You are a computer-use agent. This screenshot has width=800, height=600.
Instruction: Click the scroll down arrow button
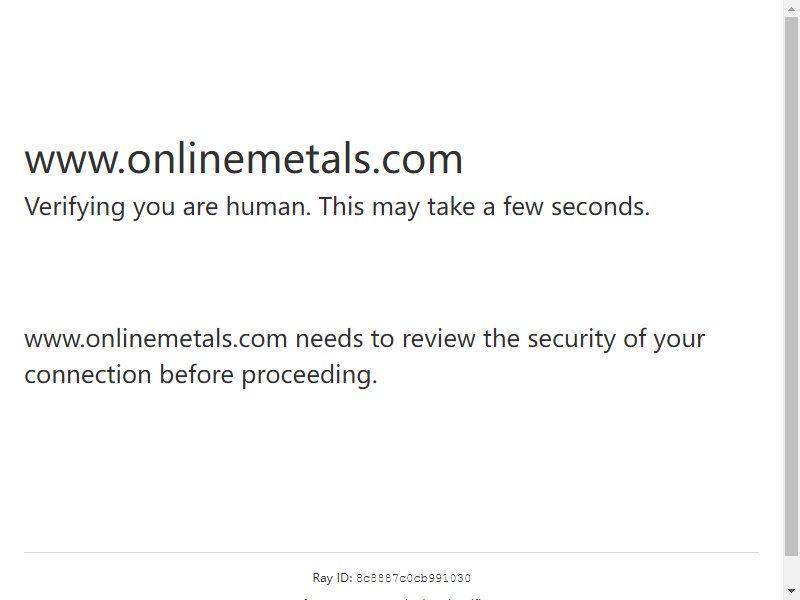pyautogui.click(x=792, y=591)
